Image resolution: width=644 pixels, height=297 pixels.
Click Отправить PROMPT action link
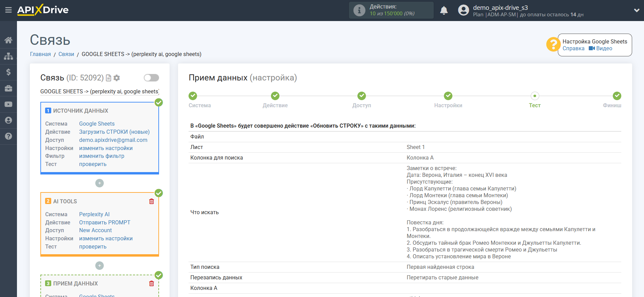click(105, 223)
